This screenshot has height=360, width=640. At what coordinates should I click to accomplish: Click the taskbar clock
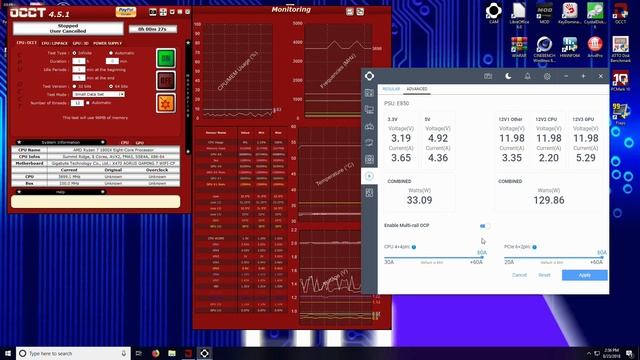[x=611, y=353]
